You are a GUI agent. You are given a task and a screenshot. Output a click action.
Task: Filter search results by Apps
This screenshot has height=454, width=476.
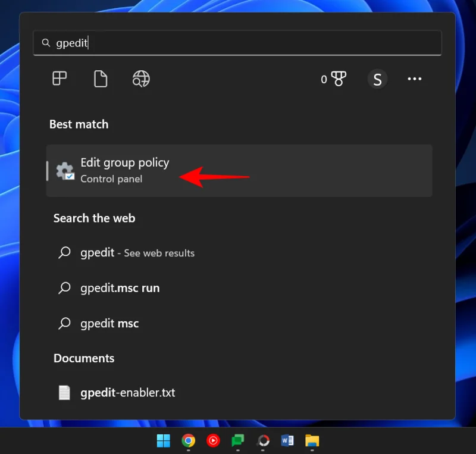[59, 79]
